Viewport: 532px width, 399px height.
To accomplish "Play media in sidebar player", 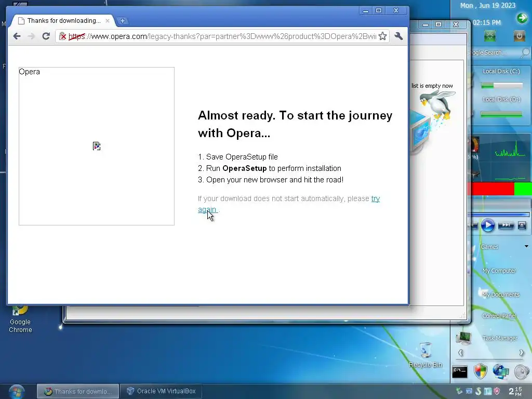I will pos(487,225).
